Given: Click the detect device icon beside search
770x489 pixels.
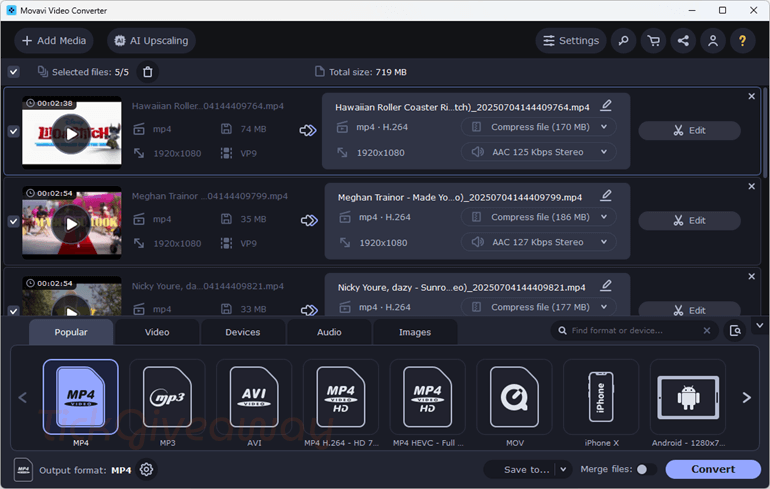Looking at the screenshot, I should [735, 330].
